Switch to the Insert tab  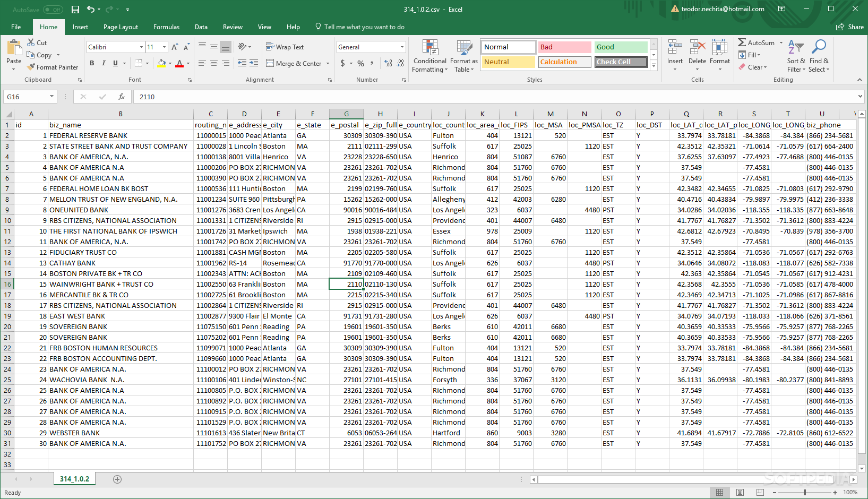click(80, 27)
